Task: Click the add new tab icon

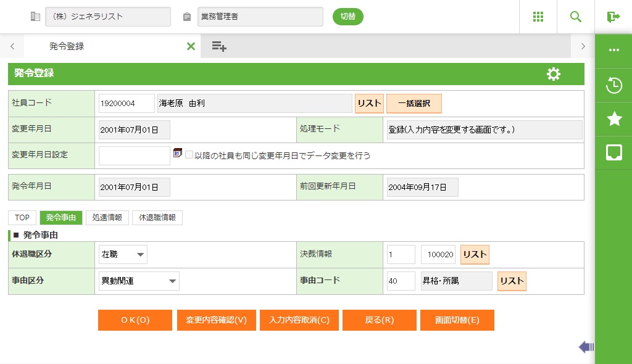Action: click(219, 46)
